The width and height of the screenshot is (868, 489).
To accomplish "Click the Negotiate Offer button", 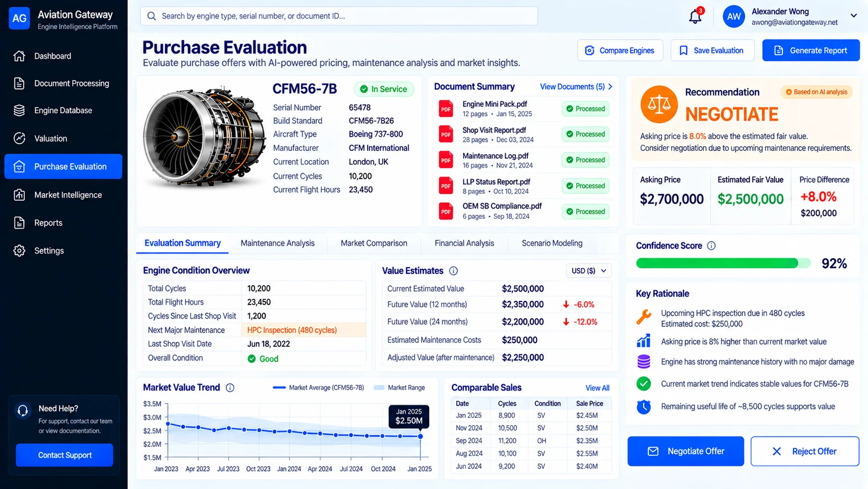I will pyautogui.click(x=686, y=451).
